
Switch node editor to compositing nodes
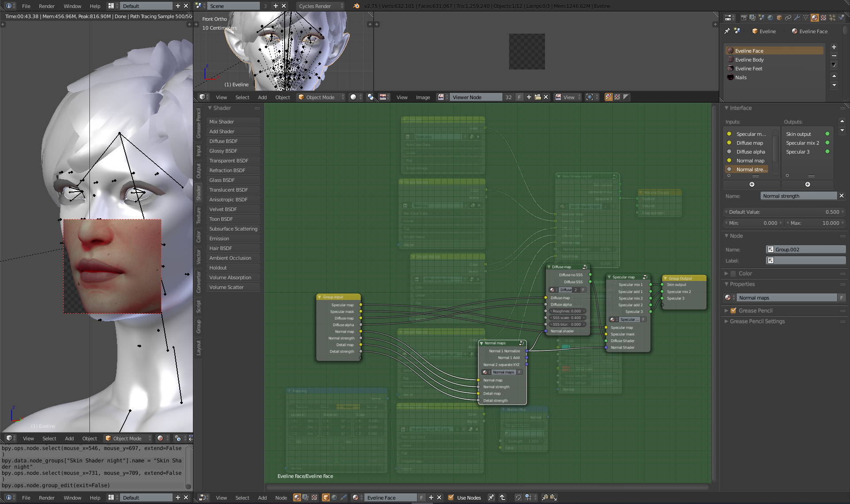[305, 497]
